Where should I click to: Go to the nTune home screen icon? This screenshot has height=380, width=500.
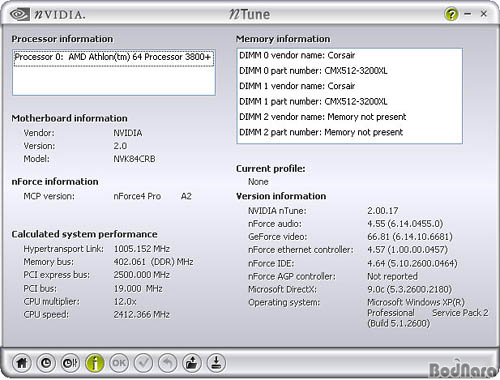pyautogui.click(x=22, y=363)
